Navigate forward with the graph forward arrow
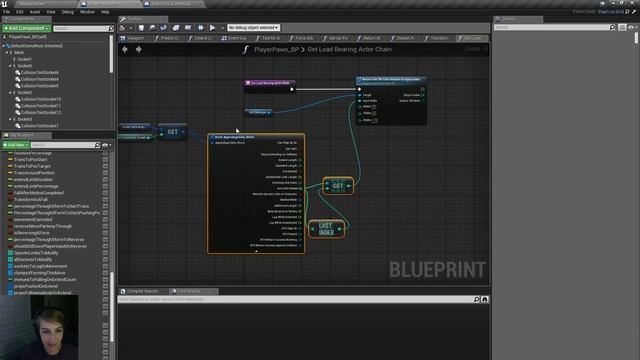Image resolution: width=640 pixels, height=360 pixels. [139, 49]
